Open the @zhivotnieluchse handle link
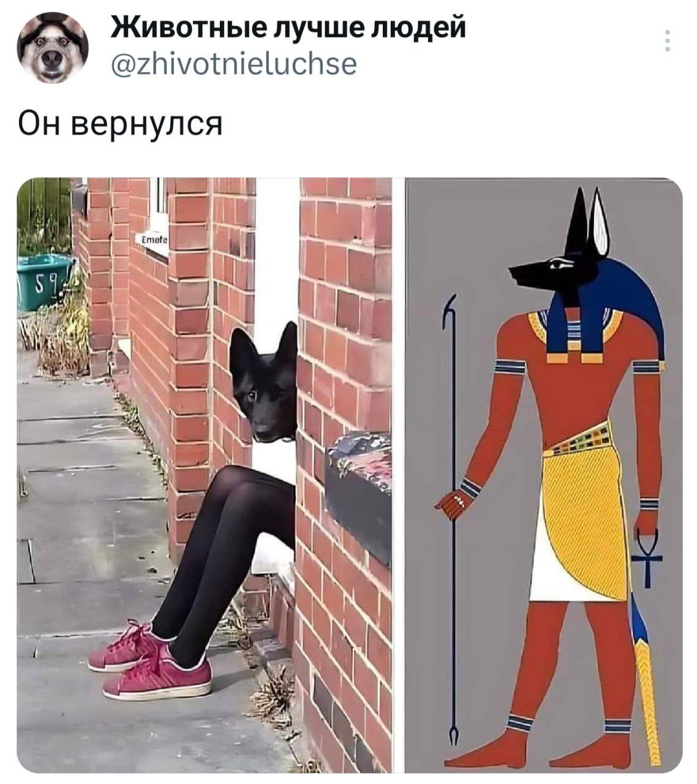Screen dimensions: 697x784 pyautogui.click(x=233, y=63)
